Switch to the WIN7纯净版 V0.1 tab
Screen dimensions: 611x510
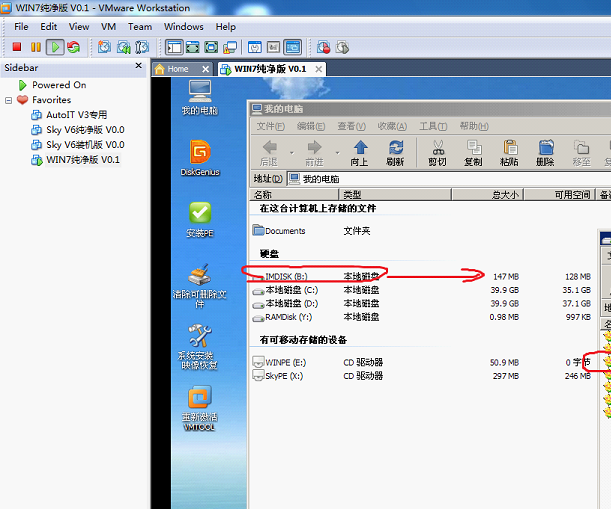[x=270, y=69]
